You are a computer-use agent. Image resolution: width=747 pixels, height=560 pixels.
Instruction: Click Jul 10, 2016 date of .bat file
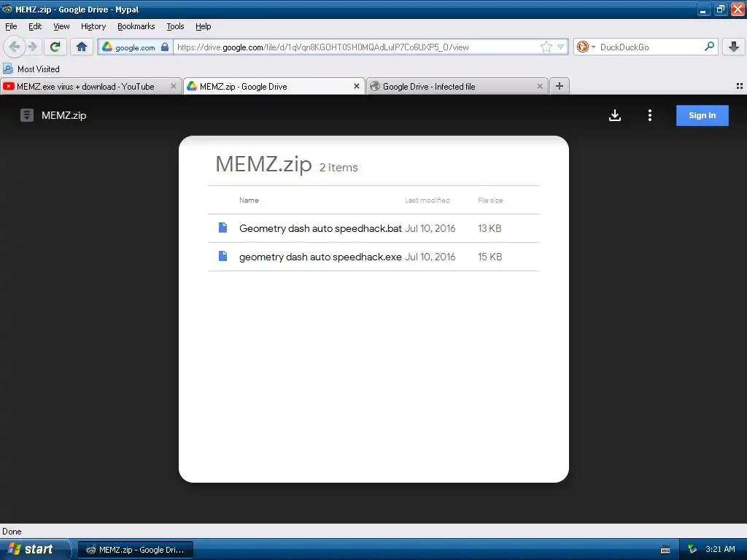pyautogui.click(x=430, y=228)
